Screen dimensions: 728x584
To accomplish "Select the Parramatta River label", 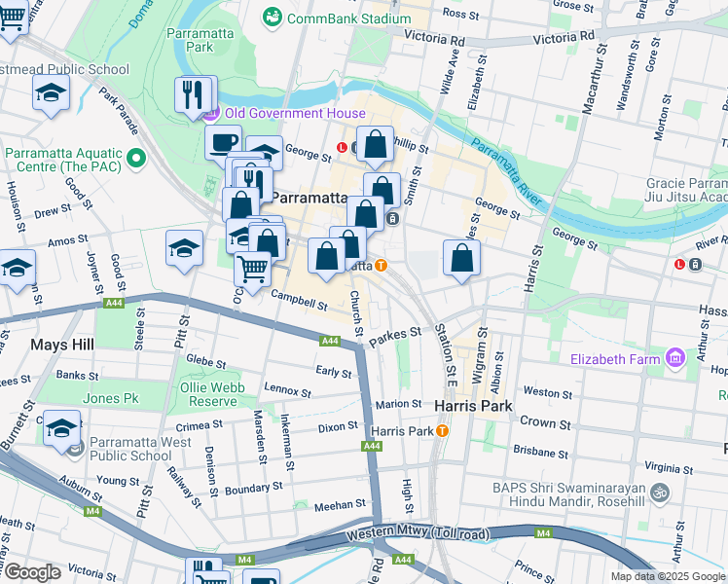I will tap(506, 171).
